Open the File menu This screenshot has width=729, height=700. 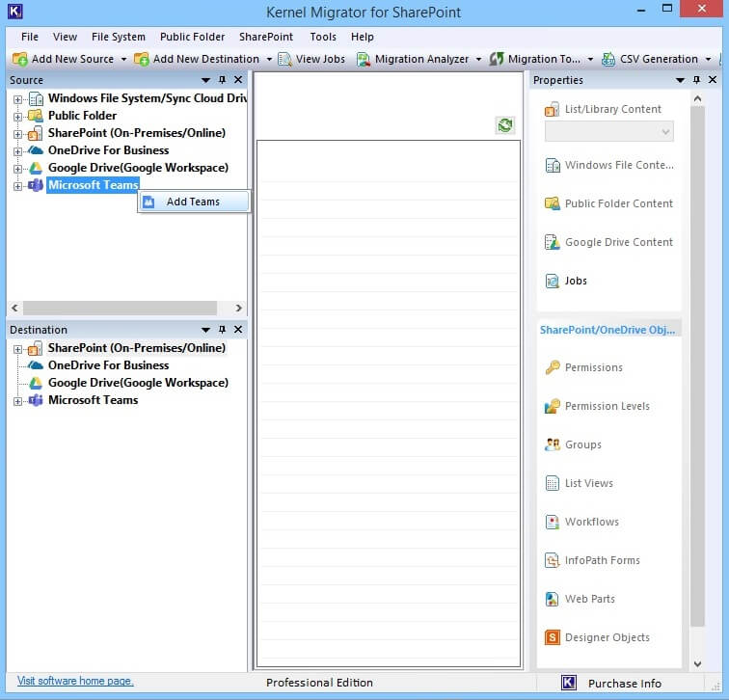[x=30, y=37]
